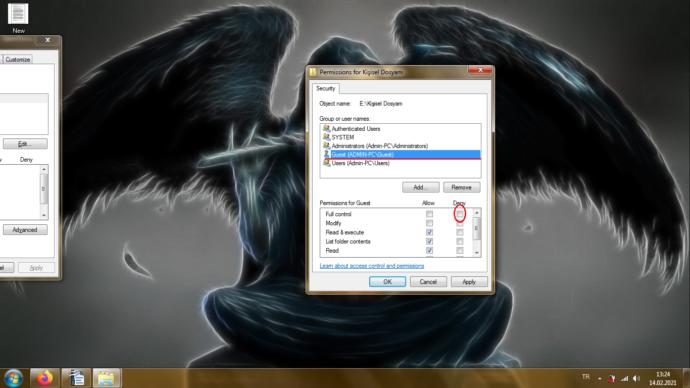Check Deny for Read permission

(459, 251)
